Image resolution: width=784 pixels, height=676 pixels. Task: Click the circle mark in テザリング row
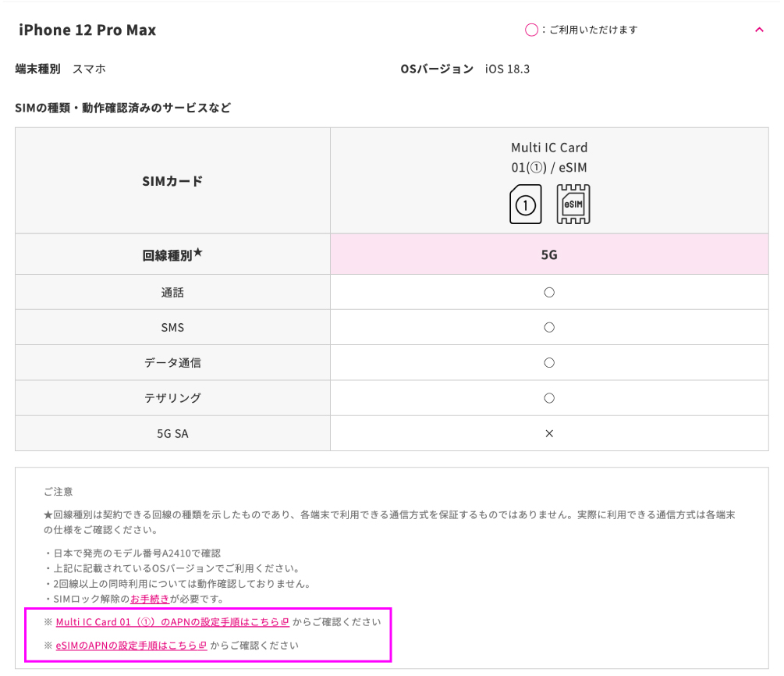[x=549, y=397]
